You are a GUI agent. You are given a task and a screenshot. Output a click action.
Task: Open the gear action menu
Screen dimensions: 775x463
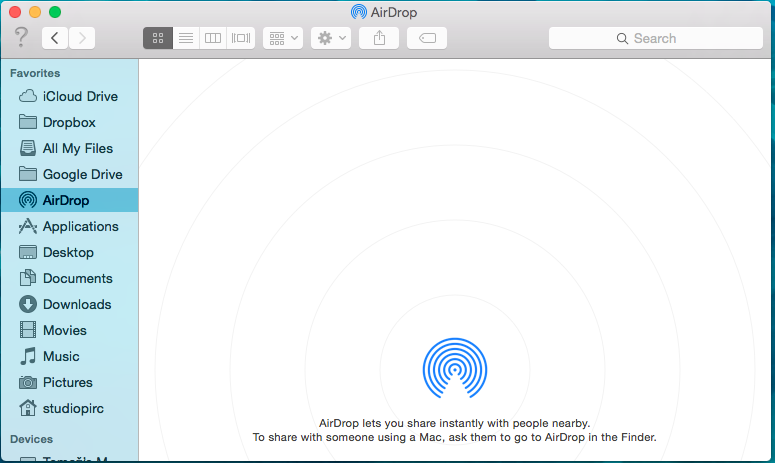(331, 38)
